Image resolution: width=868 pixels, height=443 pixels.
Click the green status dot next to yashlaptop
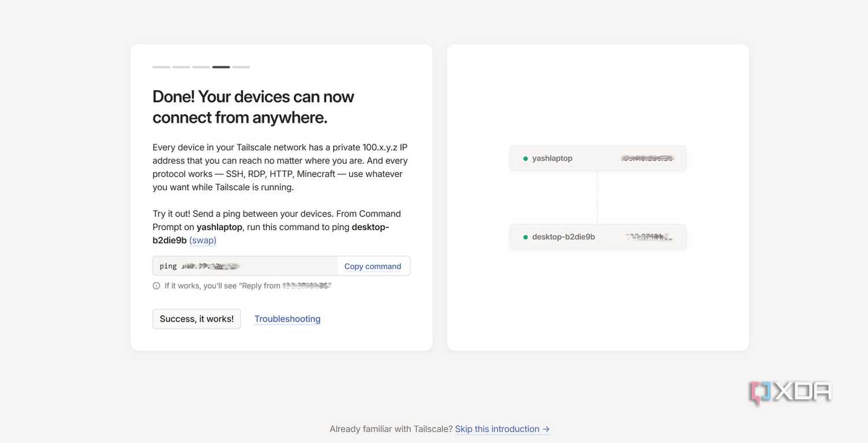tap(525, 158)
